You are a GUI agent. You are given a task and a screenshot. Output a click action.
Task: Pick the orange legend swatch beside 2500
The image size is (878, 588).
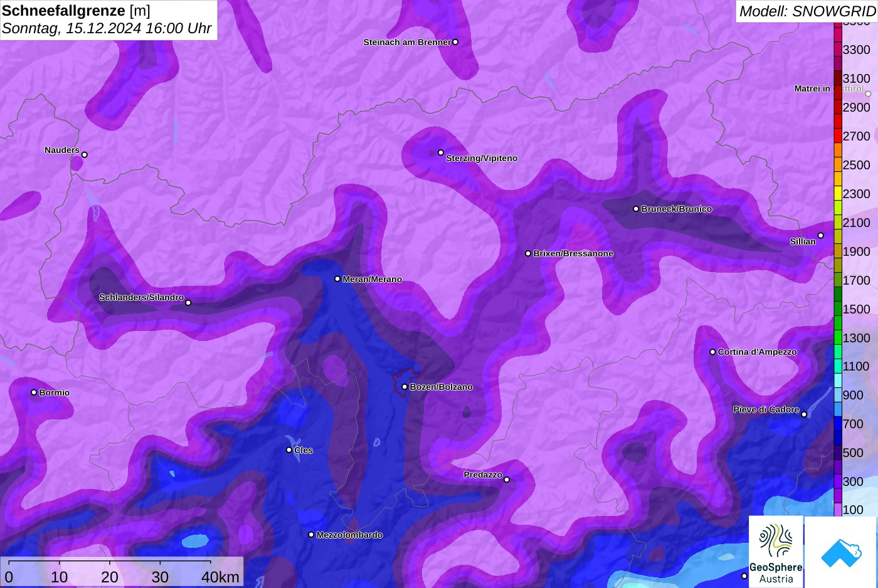[x=838, y=165]
